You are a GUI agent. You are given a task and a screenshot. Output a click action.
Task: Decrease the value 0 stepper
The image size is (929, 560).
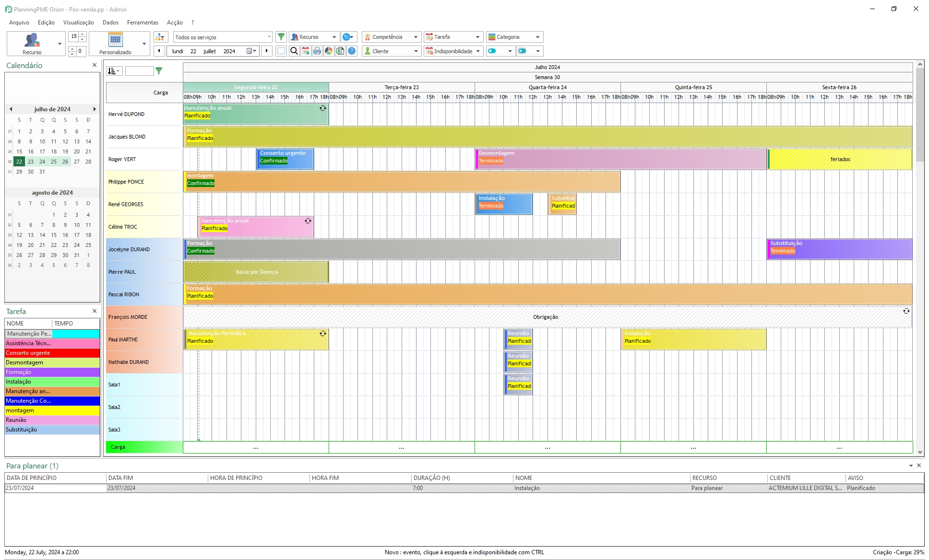[72, 54]
